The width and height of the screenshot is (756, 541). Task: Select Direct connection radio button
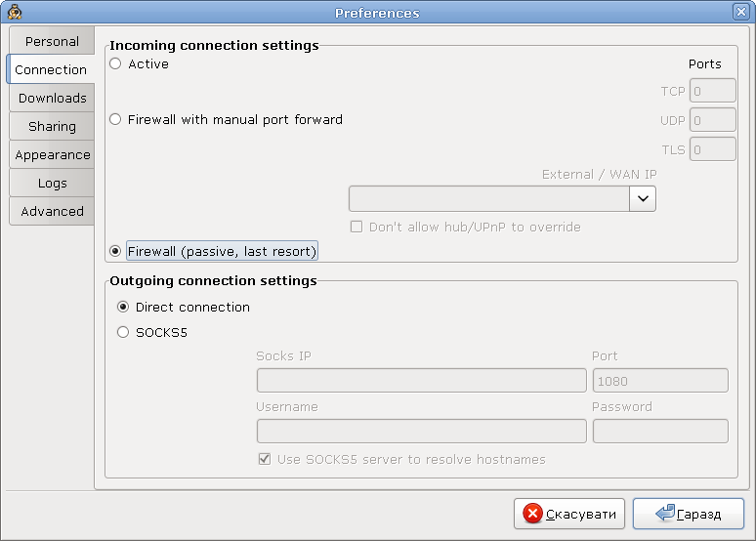[x=123, y=307]
